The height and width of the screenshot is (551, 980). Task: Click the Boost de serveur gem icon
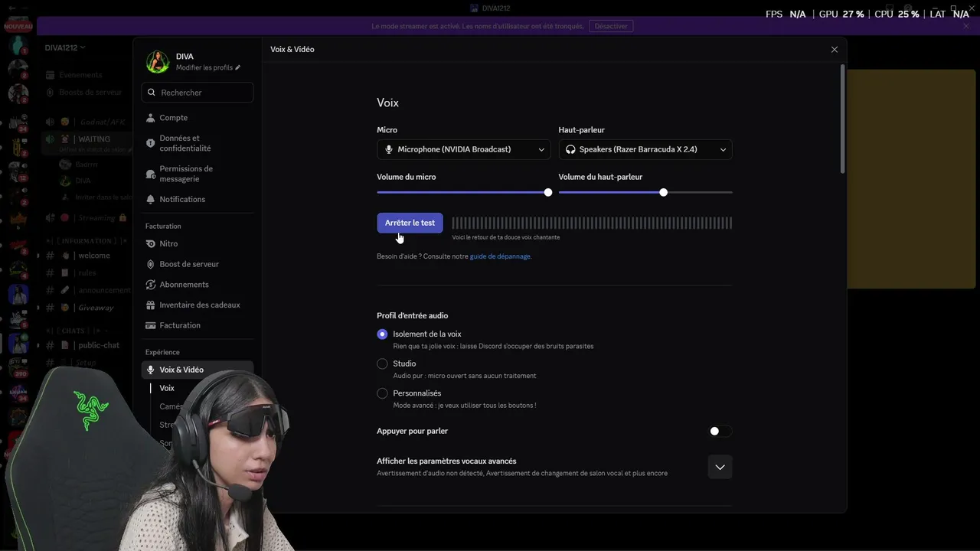[151, 264]
